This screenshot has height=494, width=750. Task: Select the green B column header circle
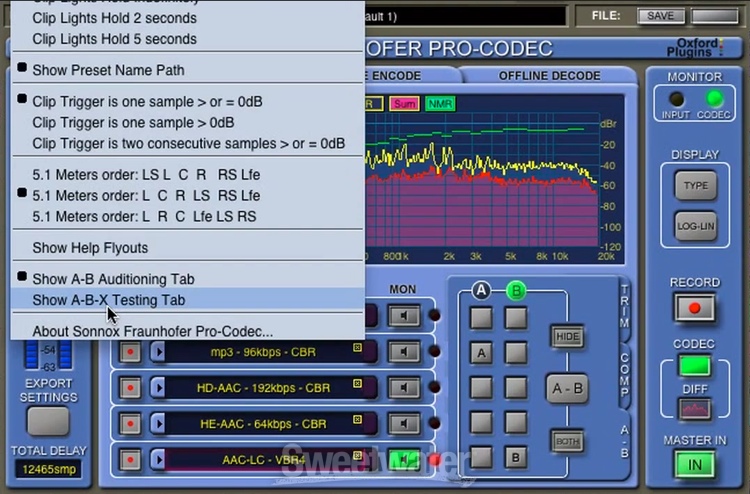click(516, 290)
